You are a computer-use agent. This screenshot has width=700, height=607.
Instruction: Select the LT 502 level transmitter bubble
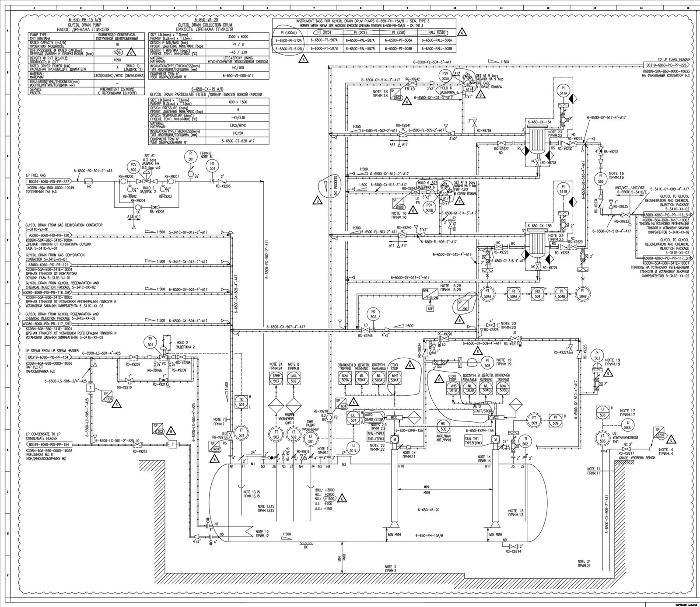(294, 434)
